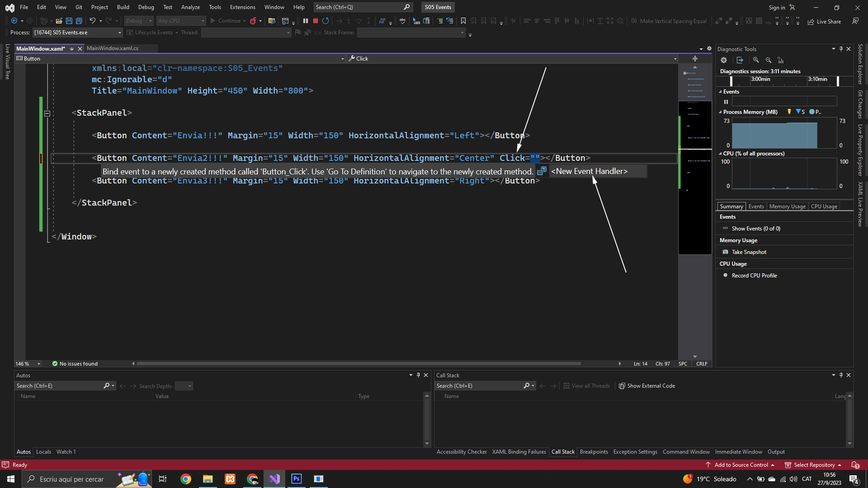Image resolution: width=868 pixels, height=488 pixels.
Task: Select the New Event Handler suggestion
Action: pos(589,171)
